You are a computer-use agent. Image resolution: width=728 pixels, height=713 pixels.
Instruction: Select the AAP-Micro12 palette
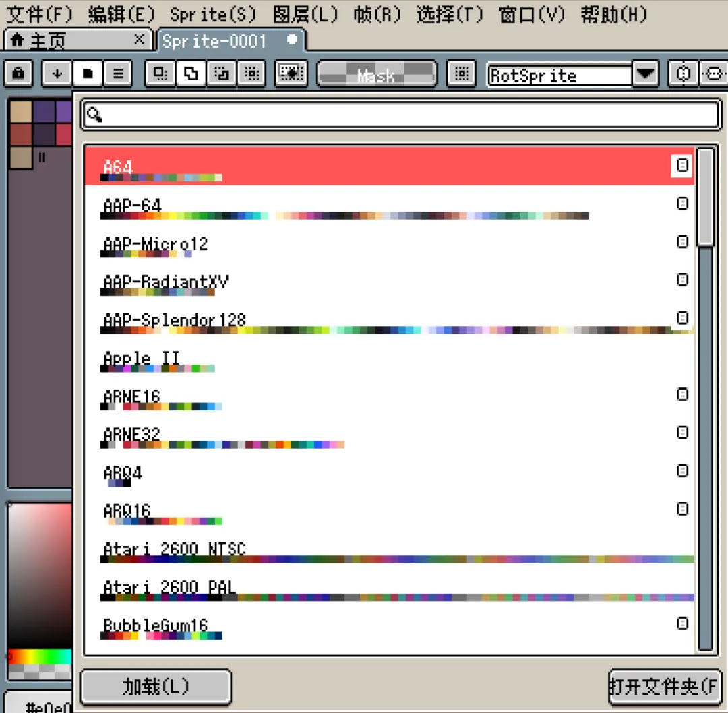point(389,243)
